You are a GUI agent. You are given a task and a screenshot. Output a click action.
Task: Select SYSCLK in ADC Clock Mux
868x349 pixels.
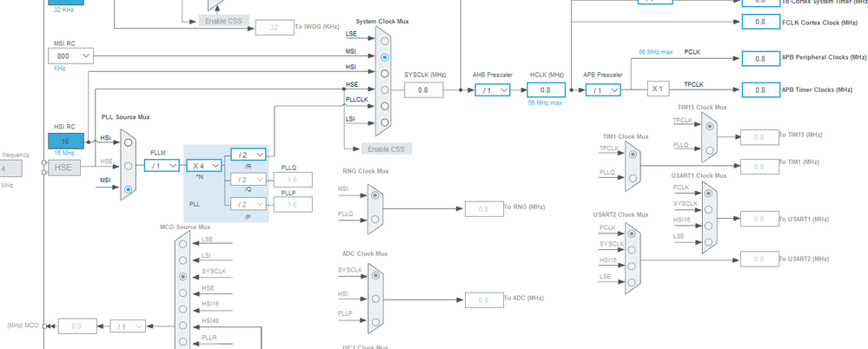(x=375, y=275)
